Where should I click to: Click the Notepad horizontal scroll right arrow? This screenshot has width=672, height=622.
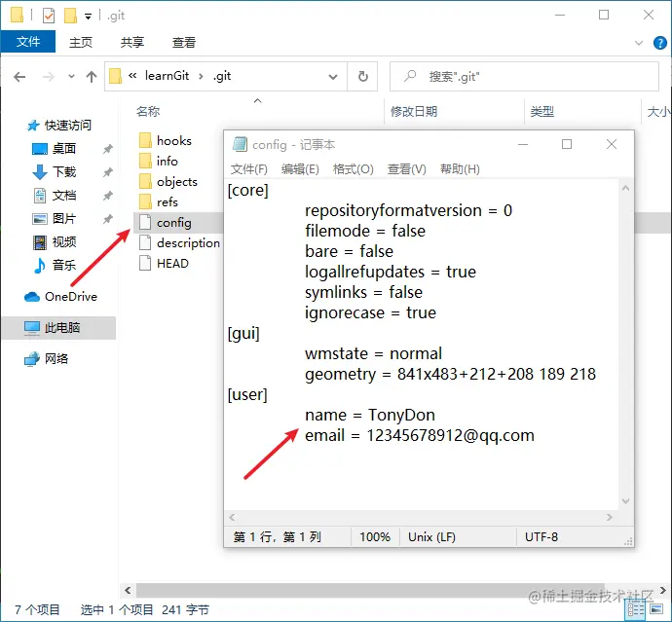tap(610, 518)
